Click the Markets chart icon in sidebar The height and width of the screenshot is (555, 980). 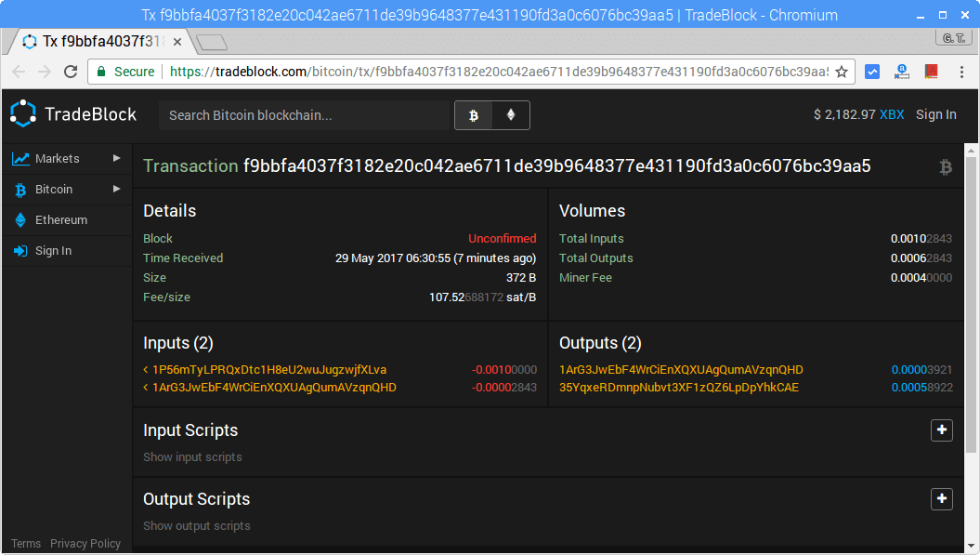click(x=22, y=158)
